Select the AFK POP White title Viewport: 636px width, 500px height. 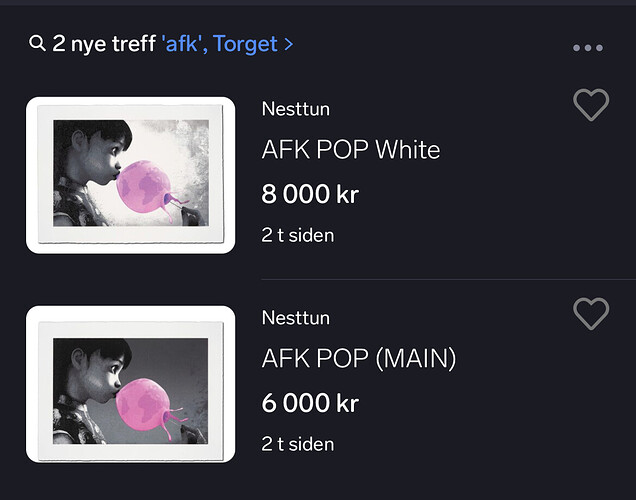[351, 150]
